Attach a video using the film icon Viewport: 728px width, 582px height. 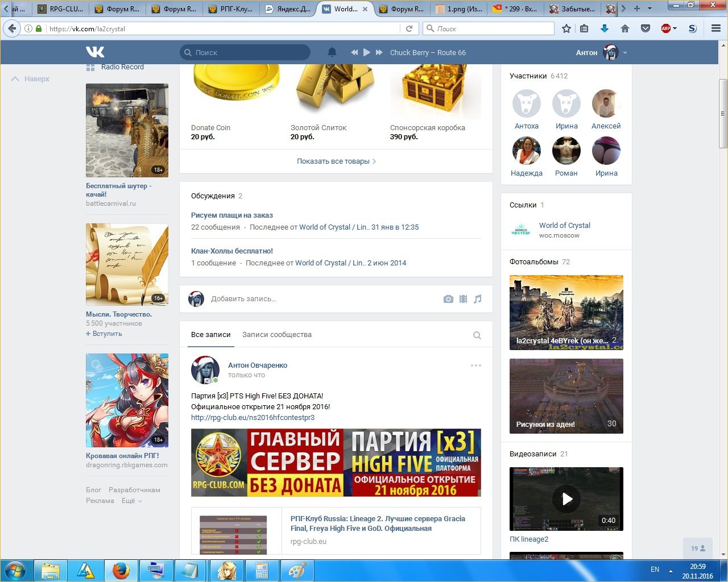[463, 299]
